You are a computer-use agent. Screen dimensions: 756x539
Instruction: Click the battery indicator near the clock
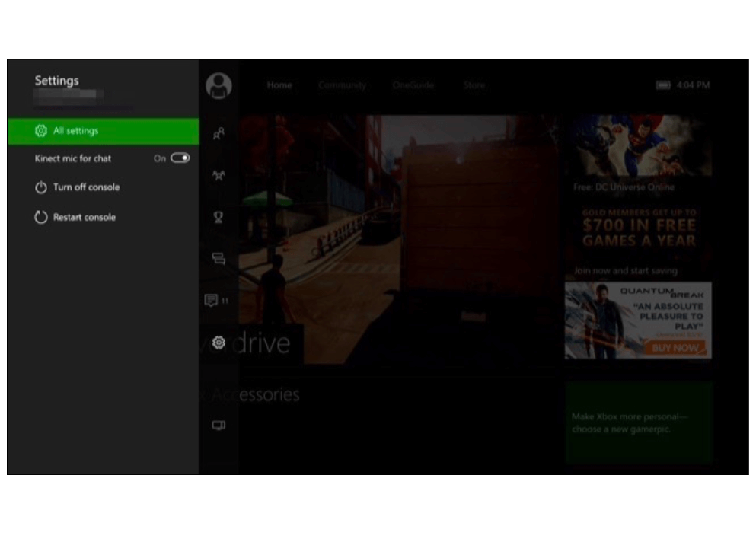click(663, 85)
